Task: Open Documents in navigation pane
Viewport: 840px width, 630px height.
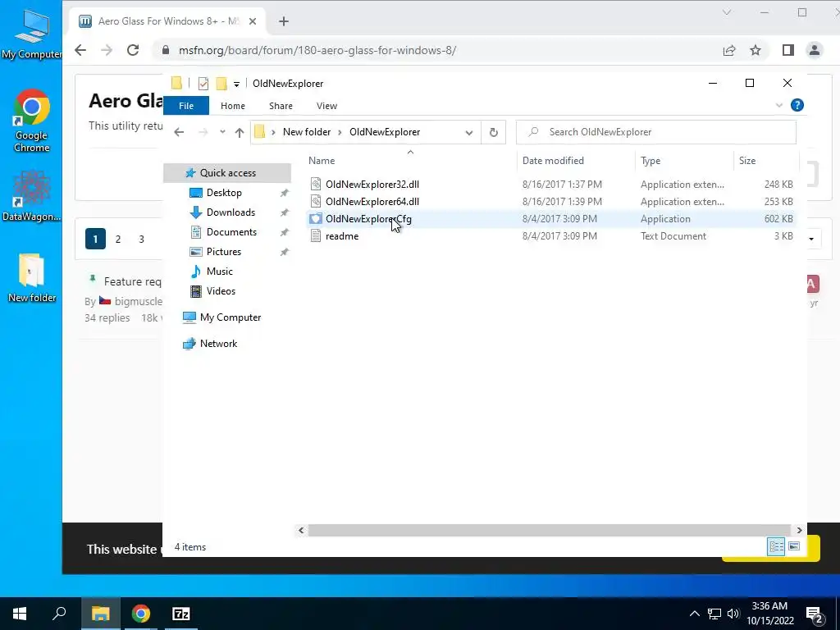Action: pyautogui.click(x=231, y=232)
